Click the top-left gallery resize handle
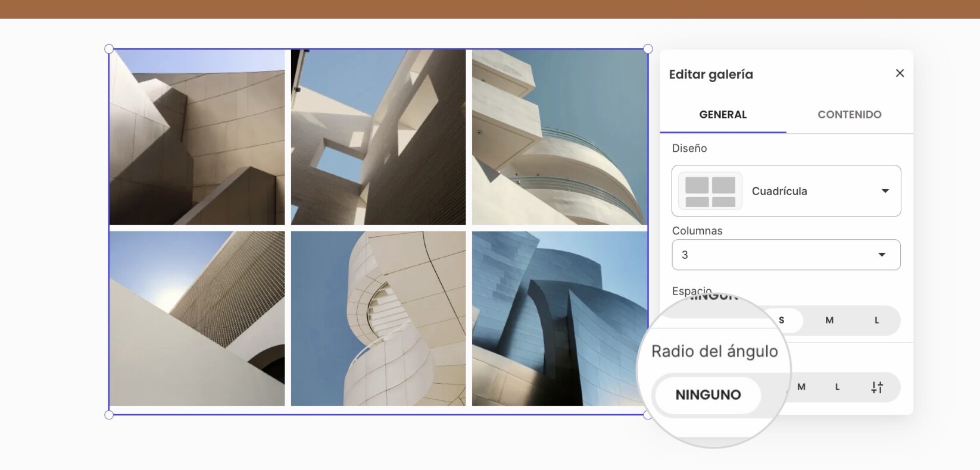 109,49
